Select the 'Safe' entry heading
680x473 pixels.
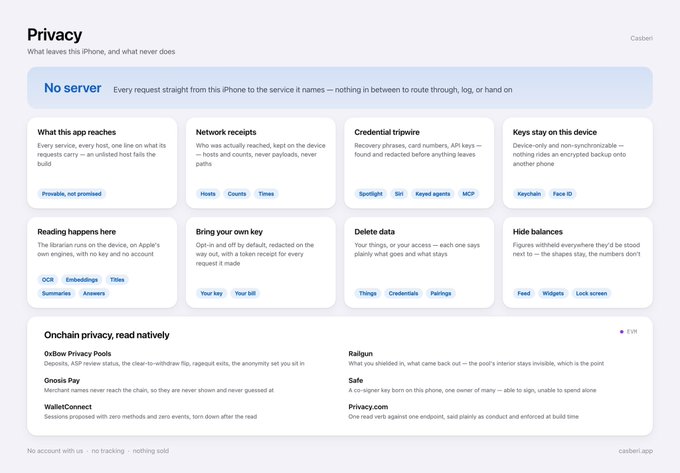356,381
